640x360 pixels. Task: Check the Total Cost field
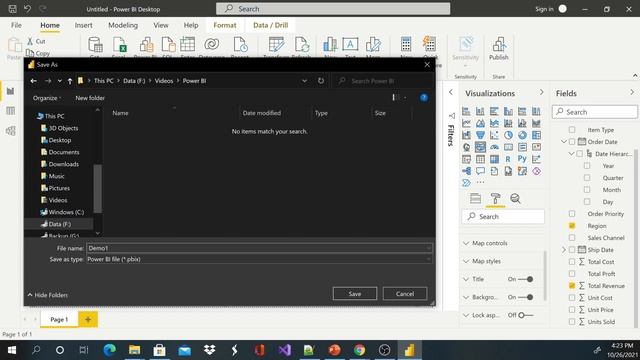tap(572, 262)
